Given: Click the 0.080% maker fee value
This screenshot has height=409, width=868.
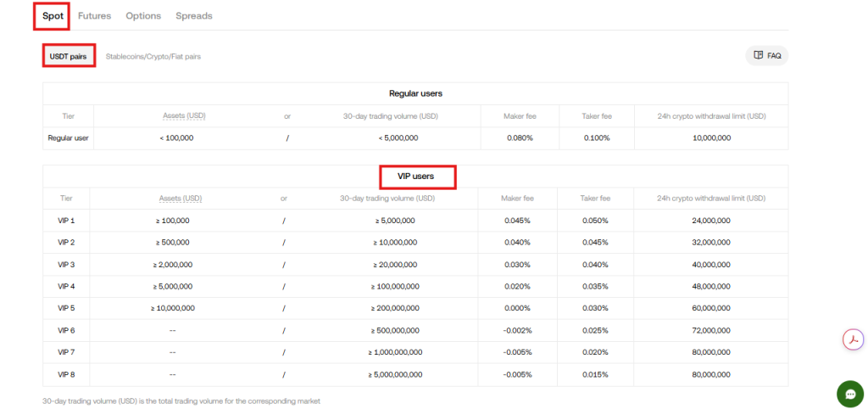Looking at the screenshot, I should pos(520,138).
